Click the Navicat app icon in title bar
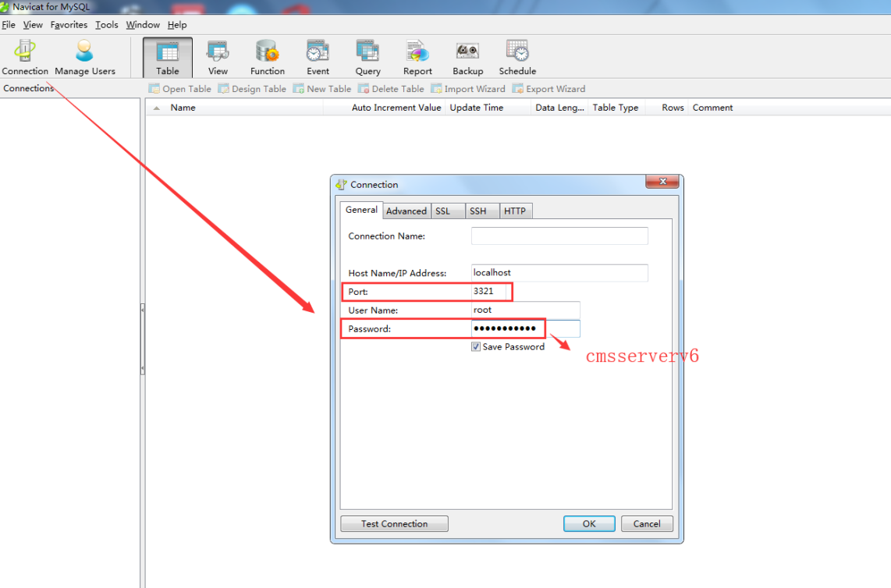 click(x=5, y=7)
